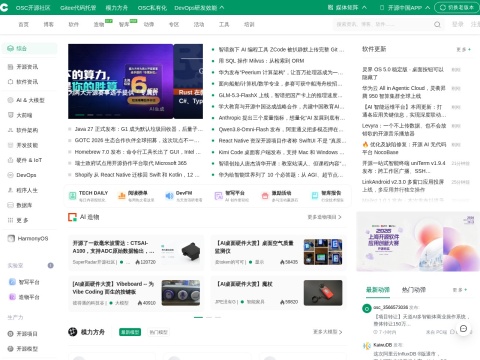Open the OSC开源社区 top bar link

(33, 7)
